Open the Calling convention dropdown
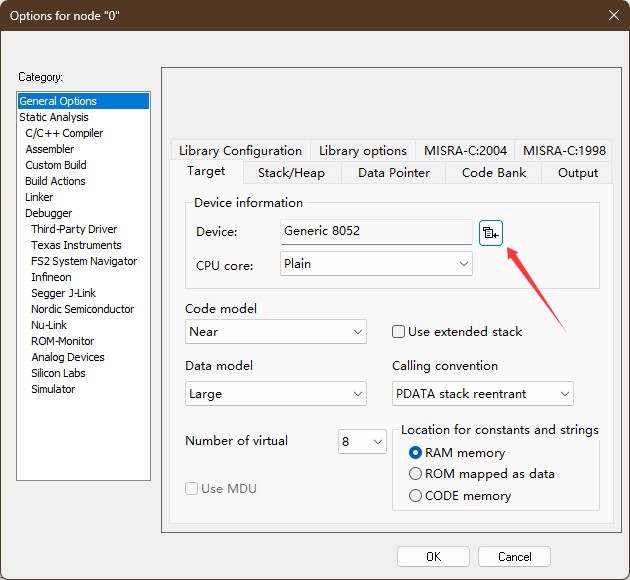The height and width of the screenshot is (580, 630). click(x=483, y=394)
